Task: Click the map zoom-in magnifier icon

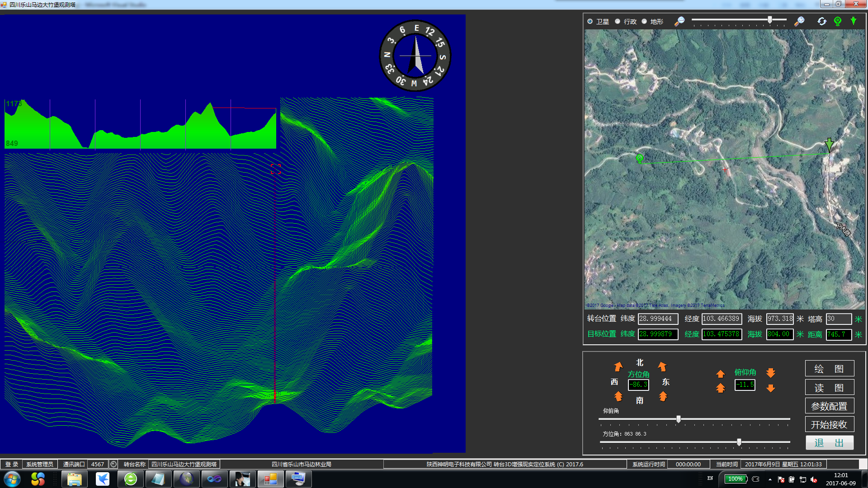Action: tap(799, 21)
